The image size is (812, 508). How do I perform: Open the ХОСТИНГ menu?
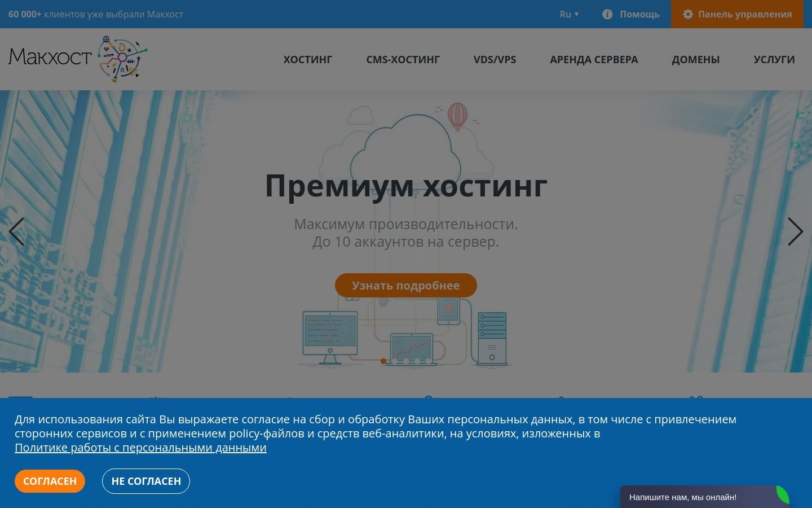click(x=308, y=59)
